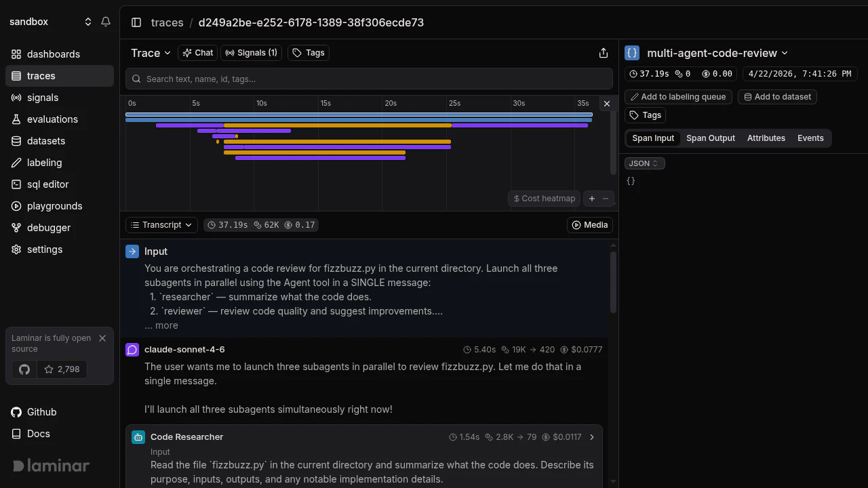Open the Trace view dropdown
This screenshot has width=868, height=488.
151,53
